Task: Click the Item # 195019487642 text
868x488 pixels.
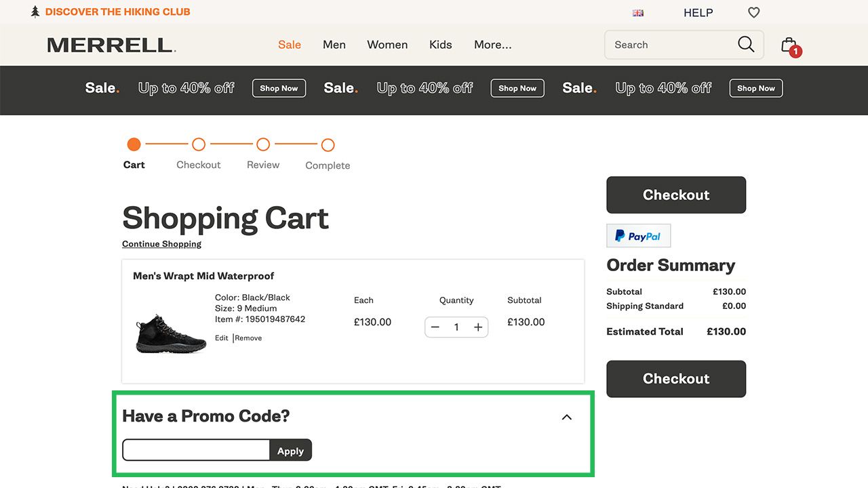Action: 260,319
